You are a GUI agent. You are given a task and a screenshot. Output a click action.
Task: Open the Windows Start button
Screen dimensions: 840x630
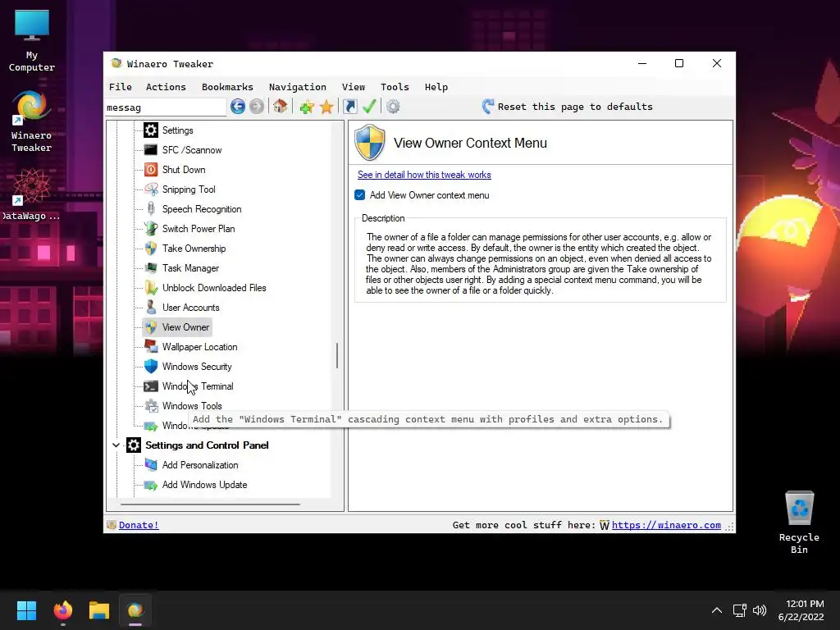(26, 610)
